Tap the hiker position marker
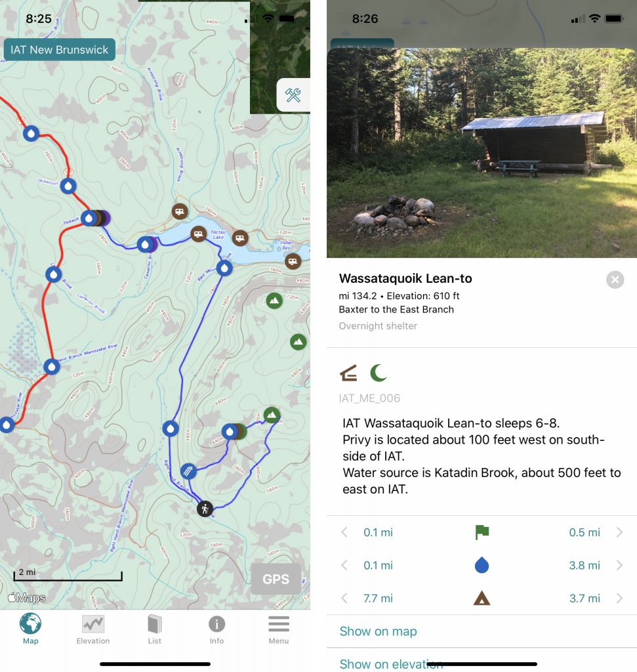Viewport: 637px width, 672px height. point(205,509)
